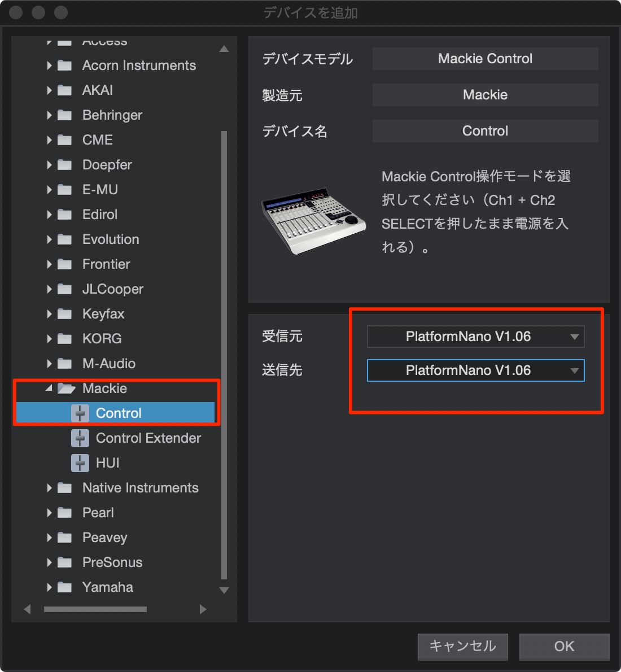Screen dimensions: 621x672
Task: Click the OK button
Action: (x=564, y=646)
